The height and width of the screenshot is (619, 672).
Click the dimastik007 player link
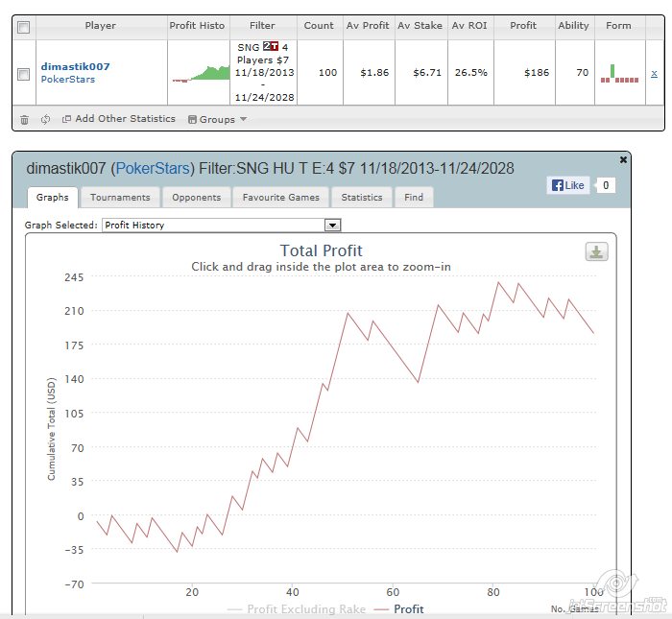[x=75, y=66]
